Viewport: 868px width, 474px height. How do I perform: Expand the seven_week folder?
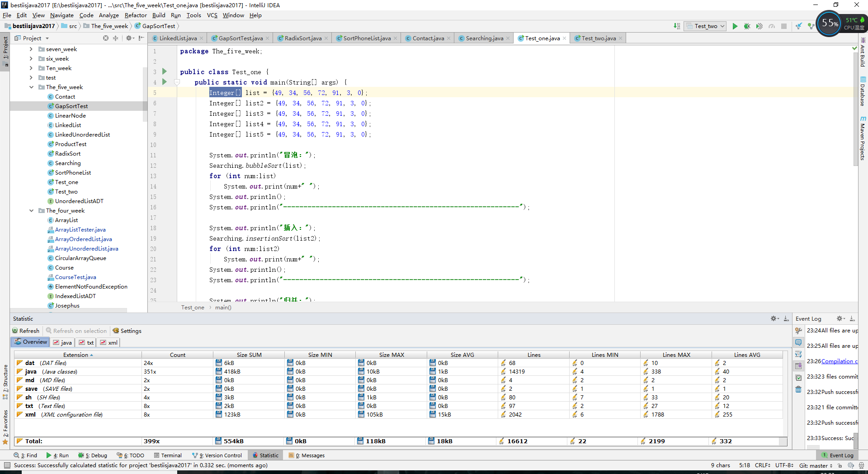pos(31,49)
